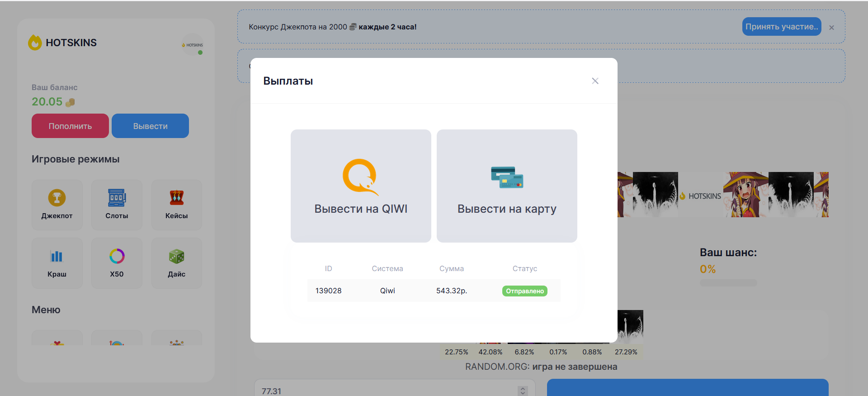Launch the X50 game mode
Screen dimensions: 868x396
pos(117,263)
